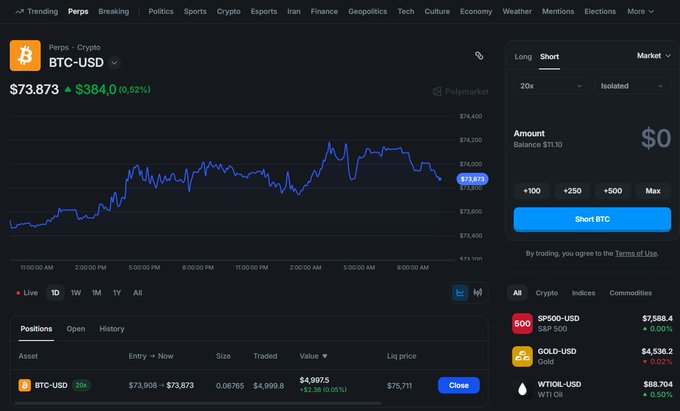Screen dimensions: 680x411
Task: Add +100 to amount
Action: click(x=532, y=191)
